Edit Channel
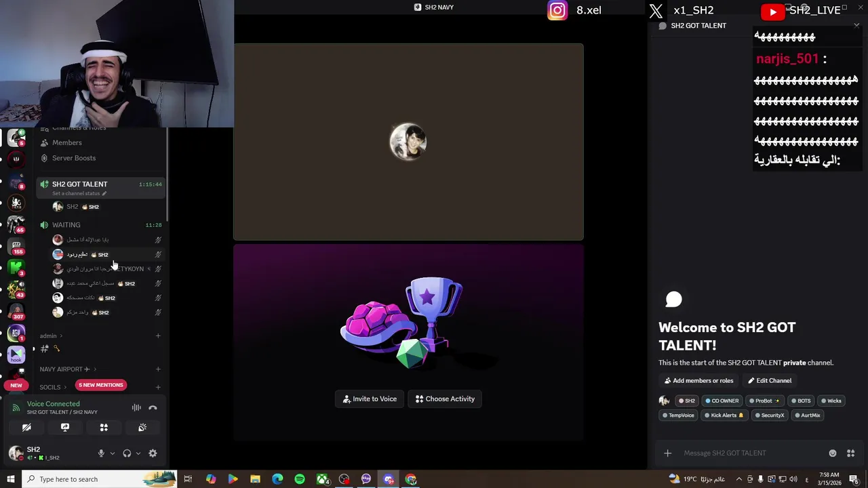The width and height of the screenshot is (868, 488). [x=770, y=381]
